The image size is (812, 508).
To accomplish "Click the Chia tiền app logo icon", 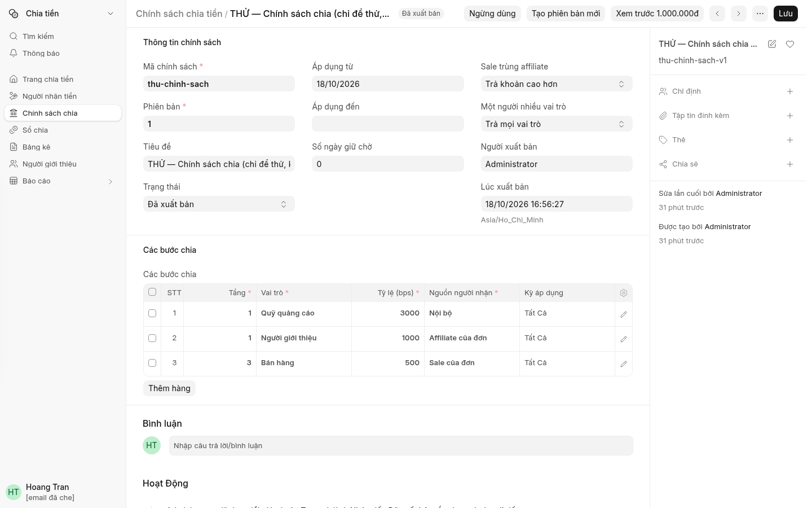I will 14,14.
